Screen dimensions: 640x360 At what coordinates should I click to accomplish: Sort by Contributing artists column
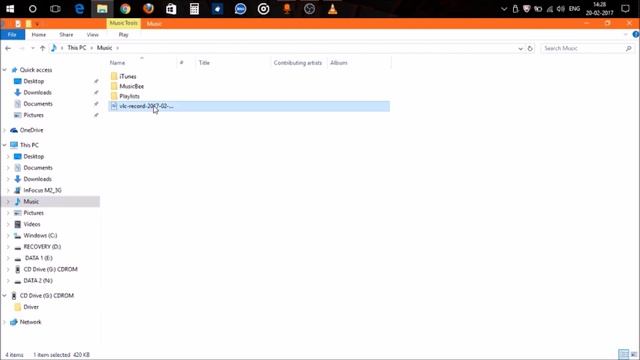[298, 63]
